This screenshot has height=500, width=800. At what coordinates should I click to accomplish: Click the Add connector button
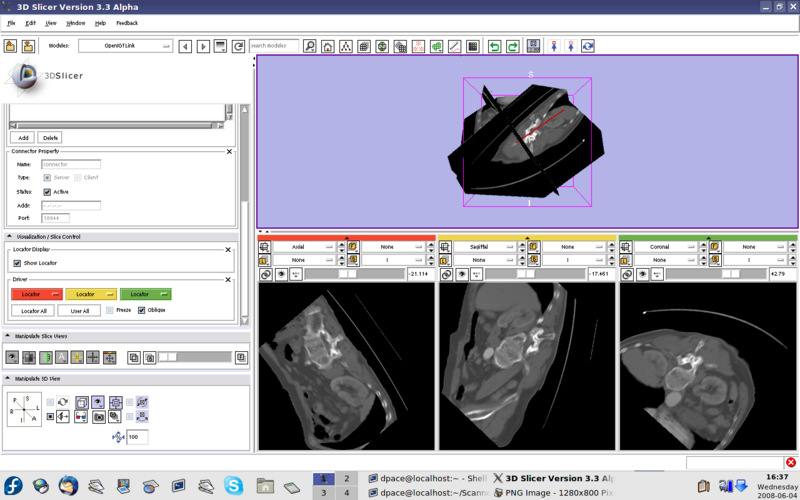coord(22,137)
